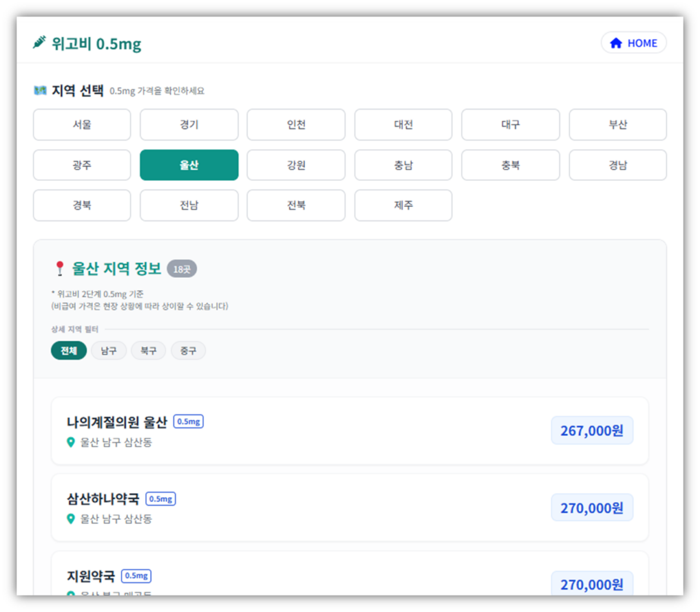Click the 18곳 count badge

coord(181,269)
